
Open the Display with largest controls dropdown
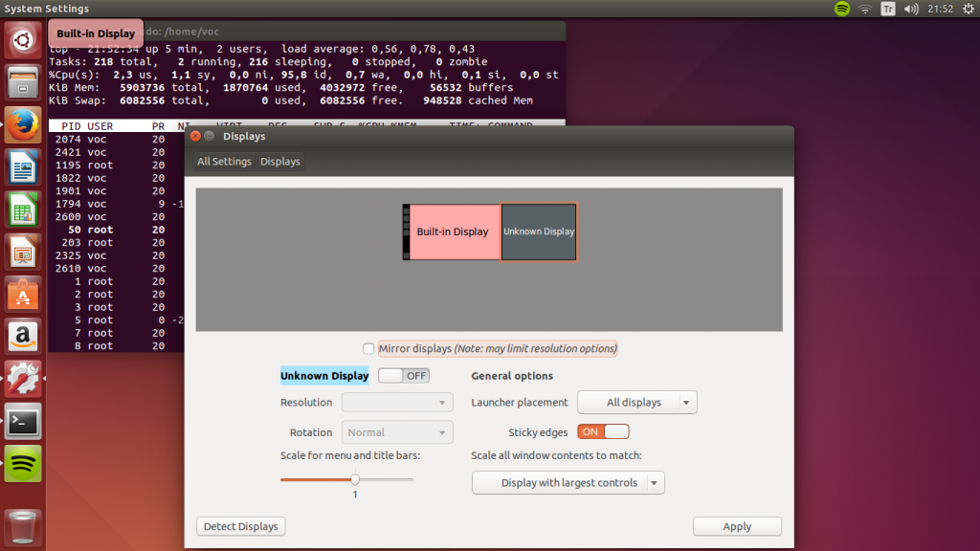click(x=568, y=483)
